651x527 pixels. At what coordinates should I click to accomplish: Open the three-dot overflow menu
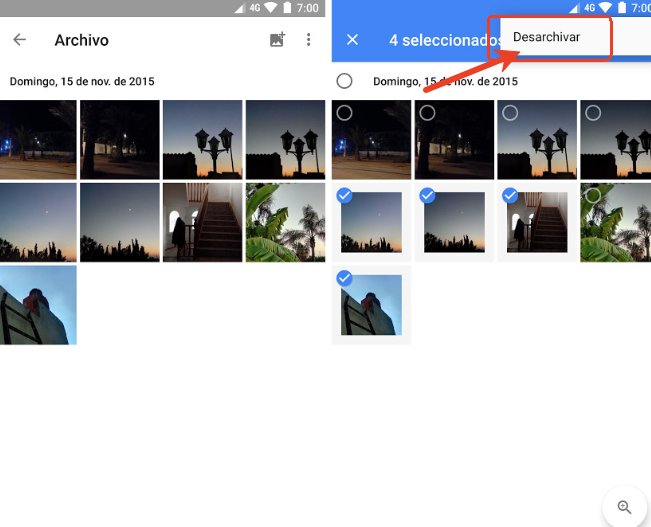point(308,41)
